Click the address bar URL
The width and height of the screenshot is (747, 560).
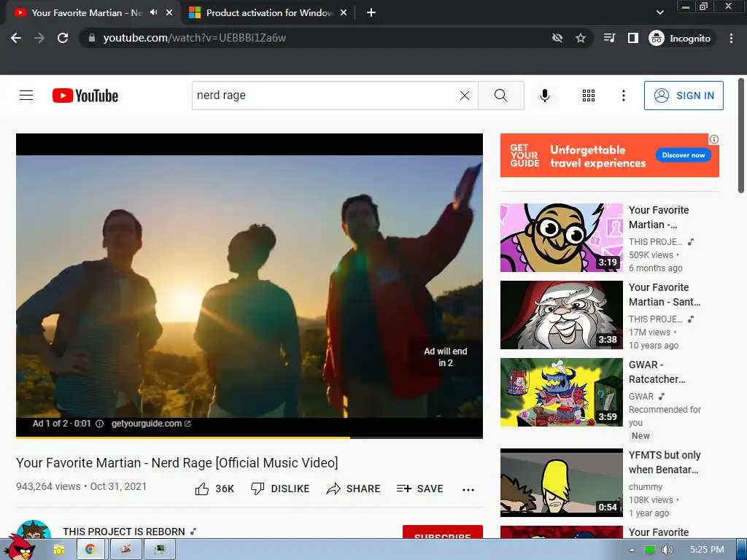pyautogui.click(x=194, y=38)
